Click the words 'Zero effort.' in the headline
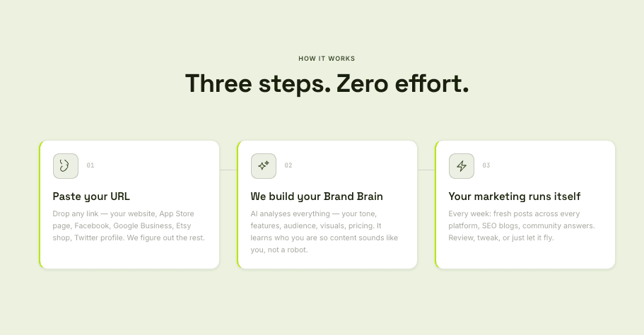The width and height of the screenshot is (644, 335). point(402,83)
